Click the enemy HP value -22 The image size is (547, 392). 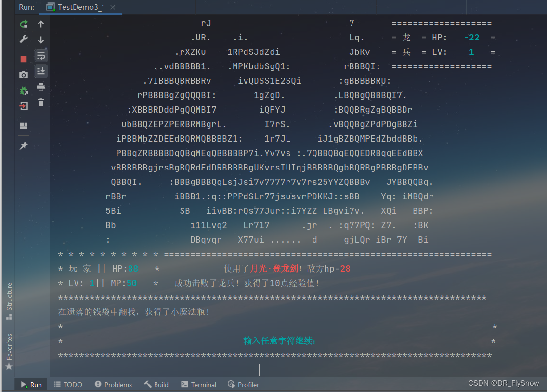[472, 38]
